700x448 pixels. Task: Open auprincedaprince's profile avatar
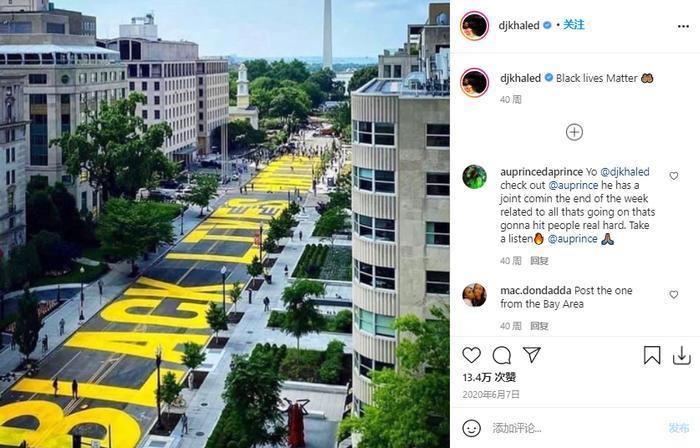pyautogui.click(x=475, y=177)
